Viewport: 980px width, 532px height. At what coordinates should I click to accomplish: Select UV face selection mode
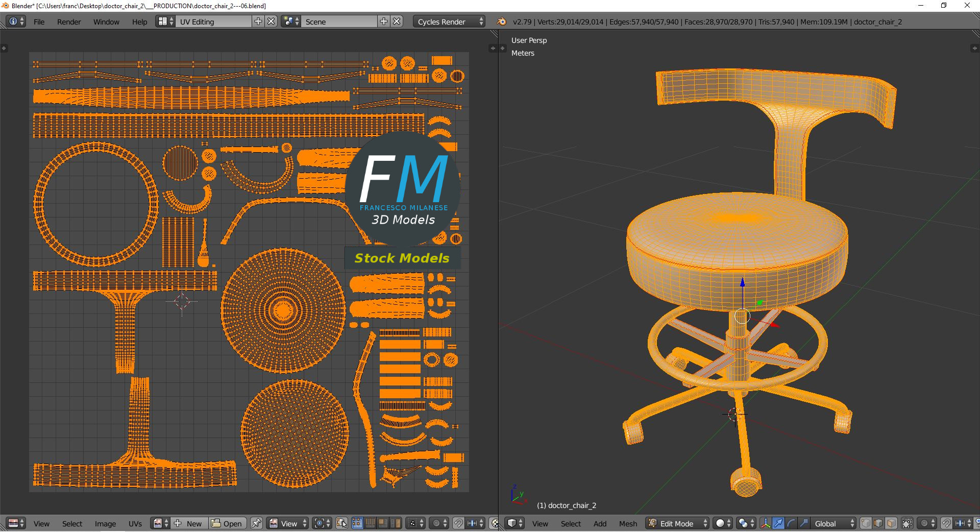pos(382,523)
